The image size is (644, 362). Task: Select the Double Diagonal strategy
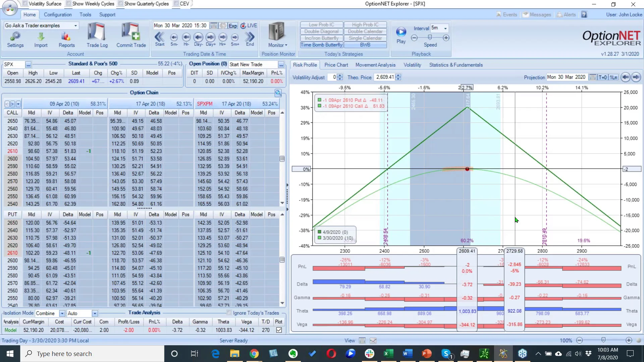click(x=321, y=32)
